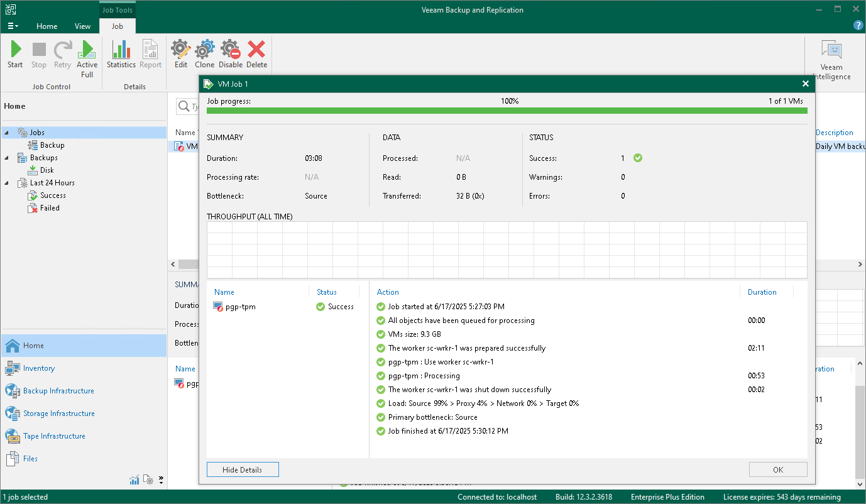Switch to the View ribbon tab
This screenshot has width=866, height=504.
pos(82,26)
